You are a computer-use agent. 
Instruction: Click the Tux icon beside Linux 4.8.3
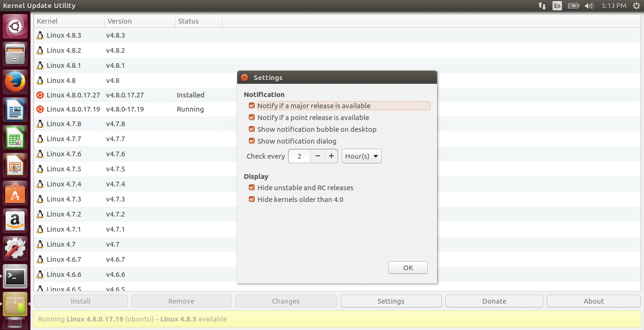pyautogui.click(x=40, y=35)
